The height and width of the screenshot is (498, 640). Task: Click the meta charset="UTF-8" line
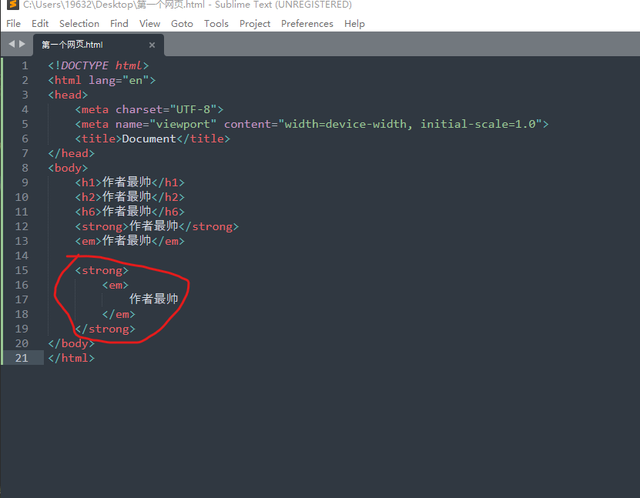click(x=149, y=110)
